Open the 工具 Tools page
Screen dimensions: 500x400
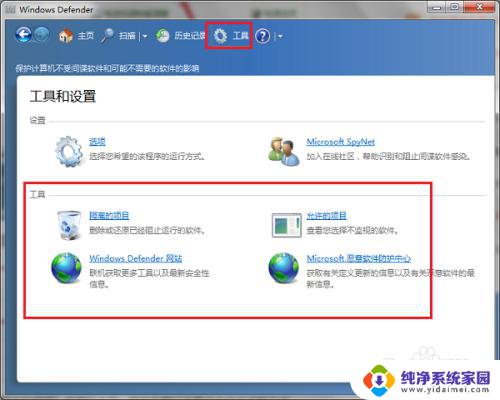pos(240,36)
